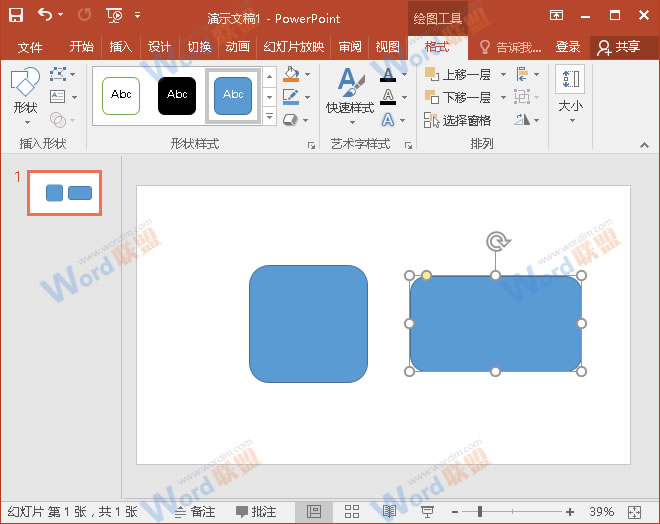This screenshot has width=660, height=524.
Task: Open the 快速样式 dropdown
Action: click(x=350, y=108)
